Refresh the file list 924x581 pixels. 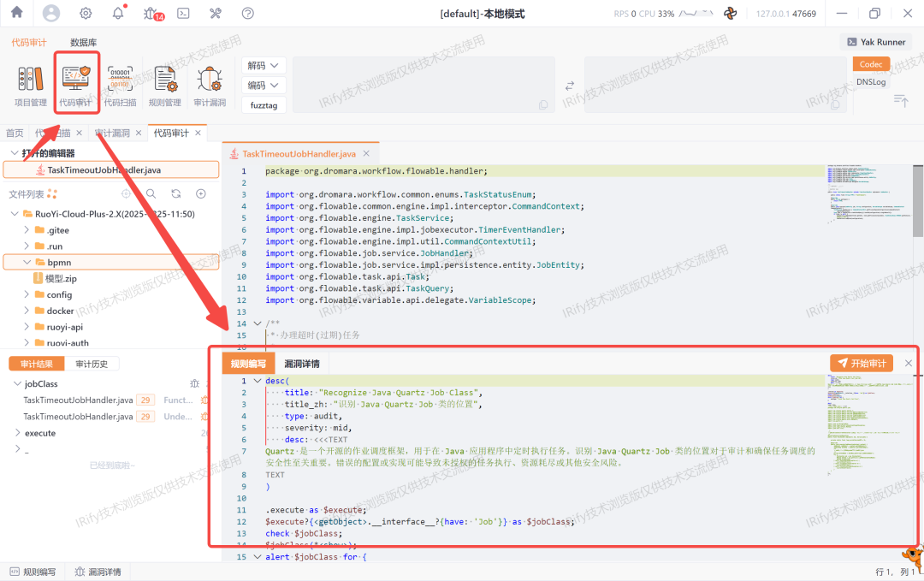pos(175,194)
